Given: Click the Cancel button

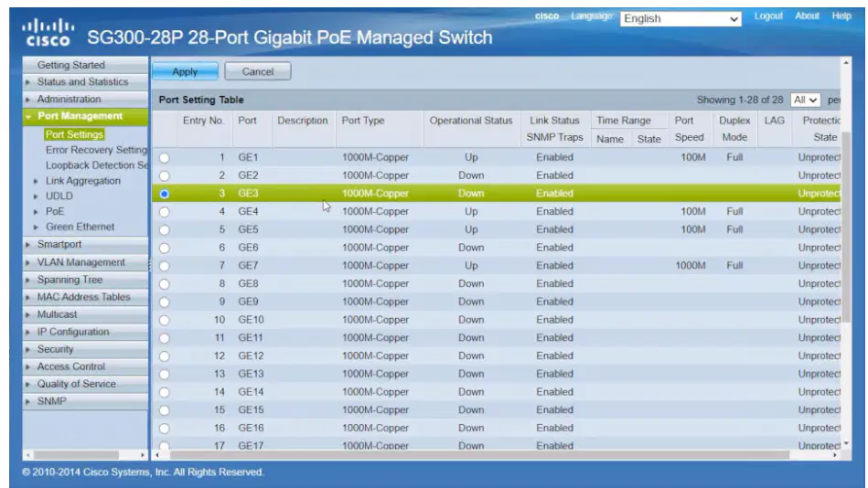Looking at the screenshot, I should (257, 71).
